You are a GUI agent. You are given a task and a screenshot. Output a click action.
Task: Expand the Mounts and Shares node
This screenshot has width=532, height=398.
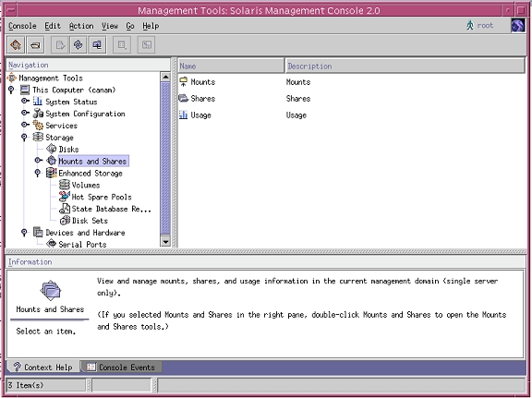(x=39, y=160)
